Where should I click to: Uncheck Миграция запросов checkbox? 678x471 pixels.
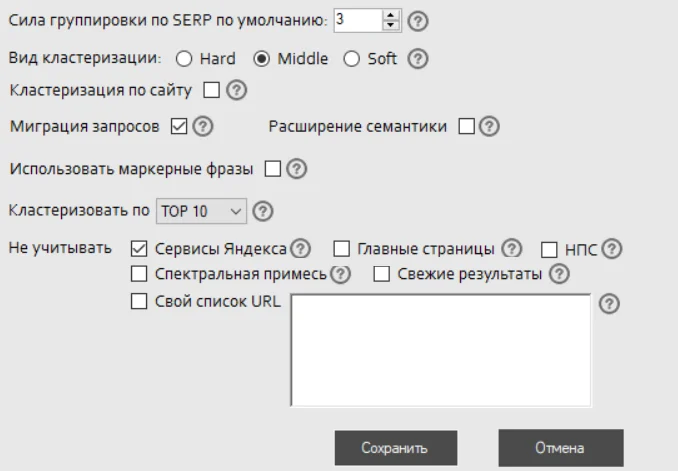pyautogui.click(x=179, y=127)
